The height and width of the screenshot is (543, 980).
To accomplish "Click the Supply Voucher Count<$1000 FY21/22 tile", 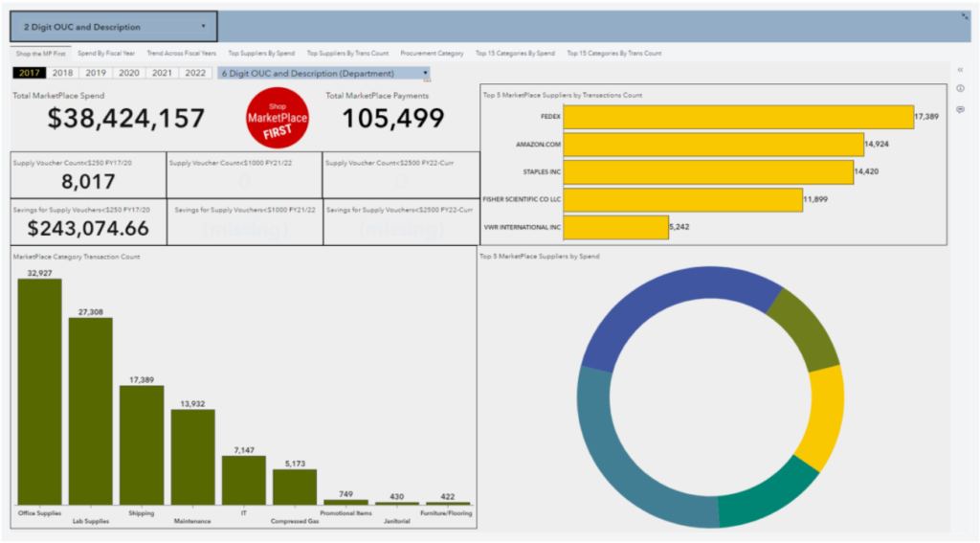I will (244, 175).
